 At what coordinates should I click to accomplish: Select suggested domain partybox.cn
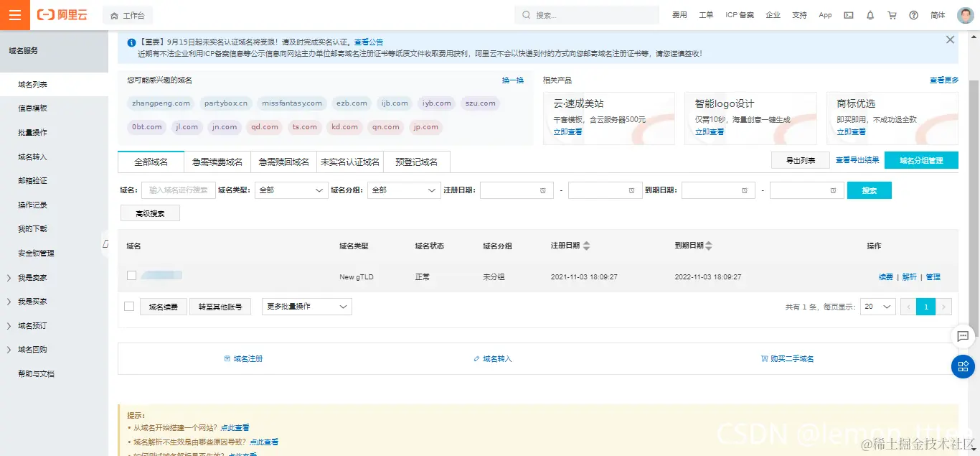pos(226,103)
